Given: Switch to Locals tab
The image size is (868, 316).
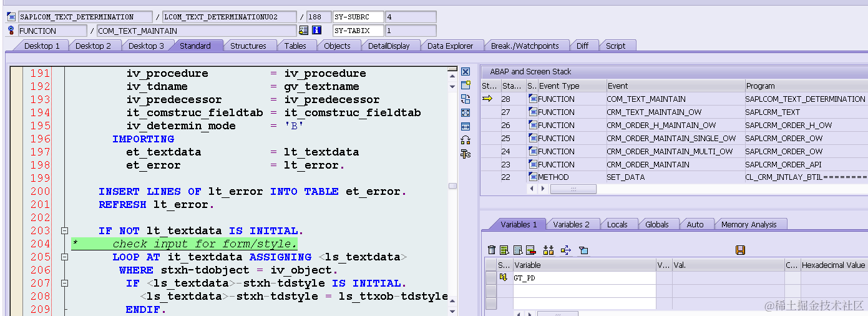Looking at the screenshot, I should [x=617, y=224].
